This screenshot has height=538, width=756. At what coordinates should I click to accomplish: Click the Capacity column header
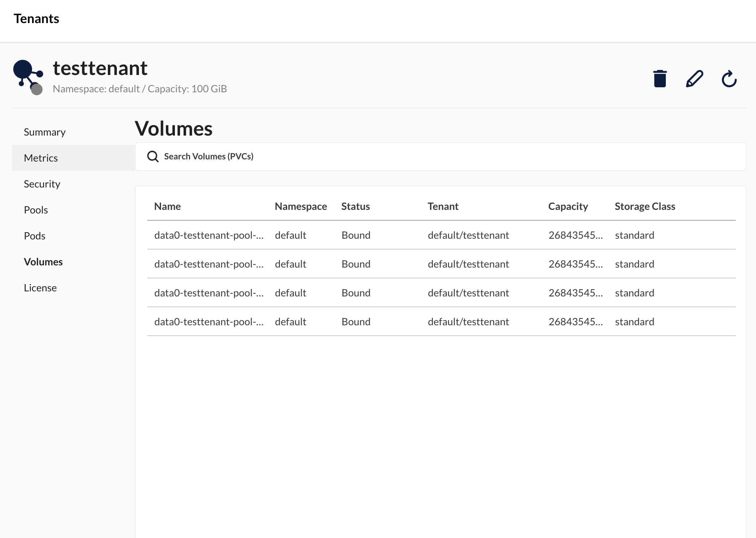pyautogui.click(x=568, y=207)
